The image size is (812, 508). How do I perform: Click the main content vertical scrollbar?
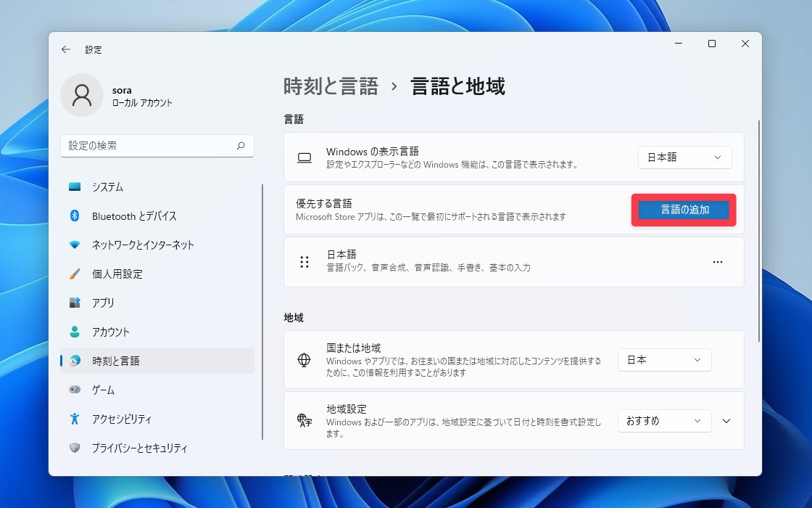[x=759, y=231]
